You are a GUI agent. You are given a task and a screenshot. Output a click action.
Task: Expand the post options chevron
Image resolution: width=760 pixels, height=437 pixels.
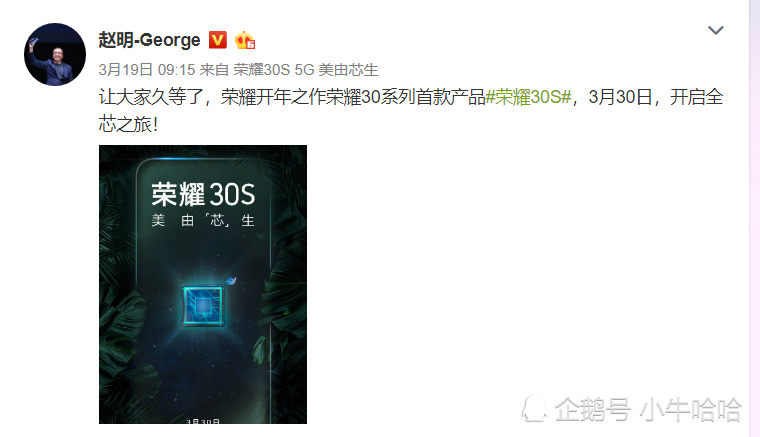[x=715, y=30]
